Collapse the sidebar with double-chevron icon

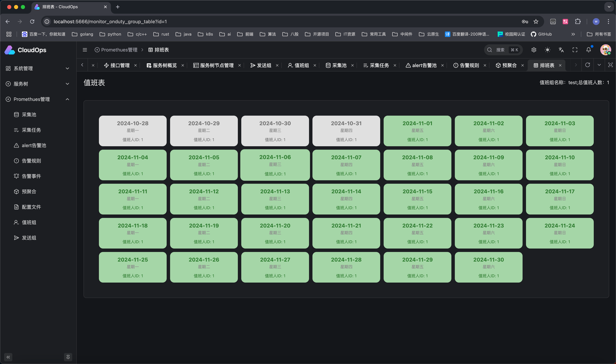pos(8,357)
